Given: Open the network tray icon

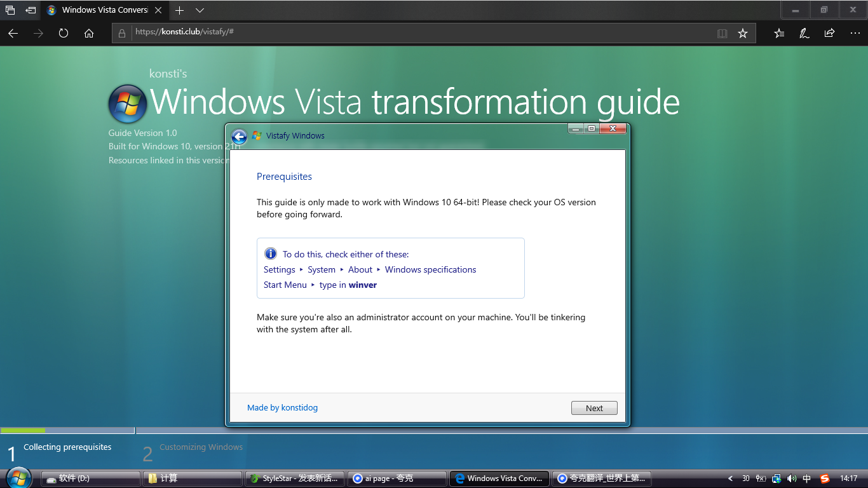Looking at the screenshot, I should pos(776,478).
